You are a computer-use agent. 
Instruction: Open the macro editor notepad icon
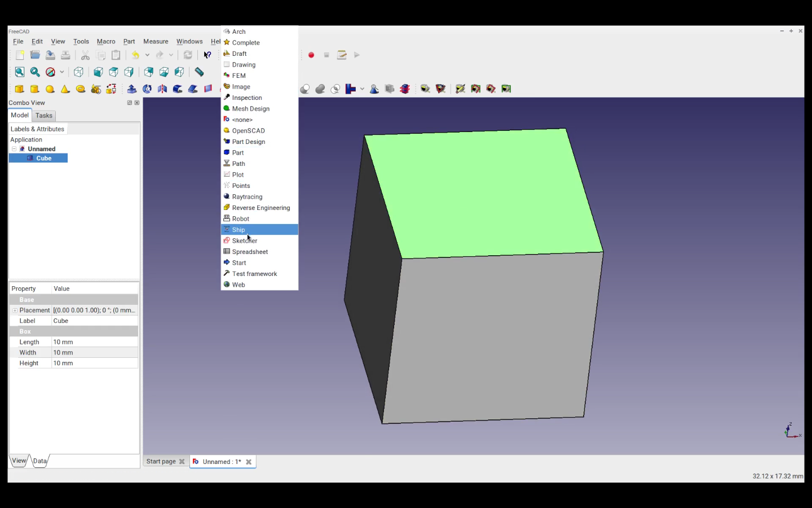(x=342, y=55)
